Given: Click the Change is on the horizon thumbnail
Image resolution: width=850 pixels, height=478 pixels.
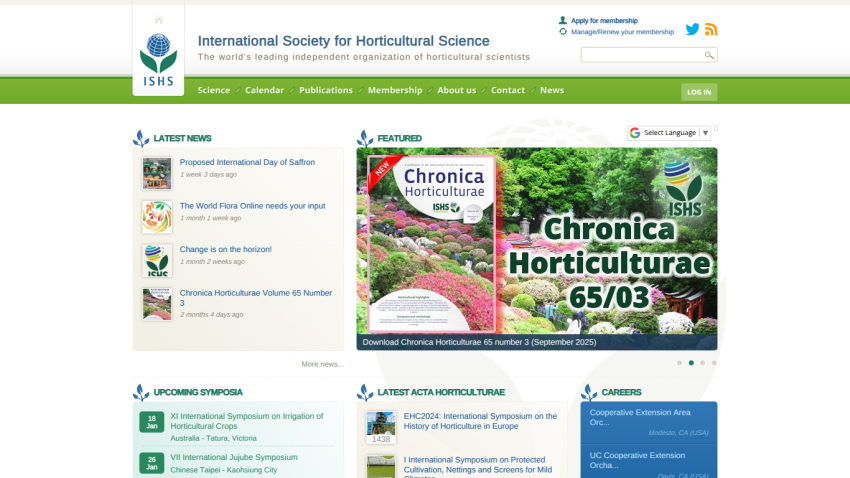Looking at the screenshot, I should (x=157, y=261).
